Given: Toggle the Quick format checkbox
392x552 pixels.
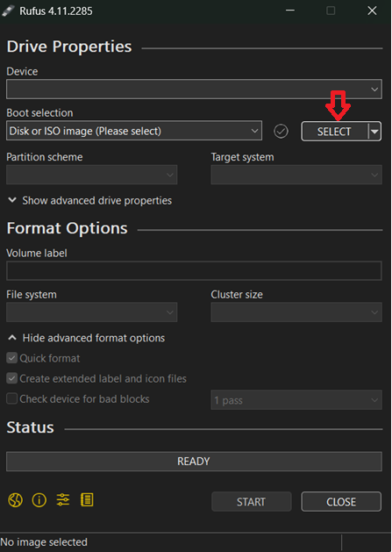Looking at the screenshot, I should click(12, 358).
